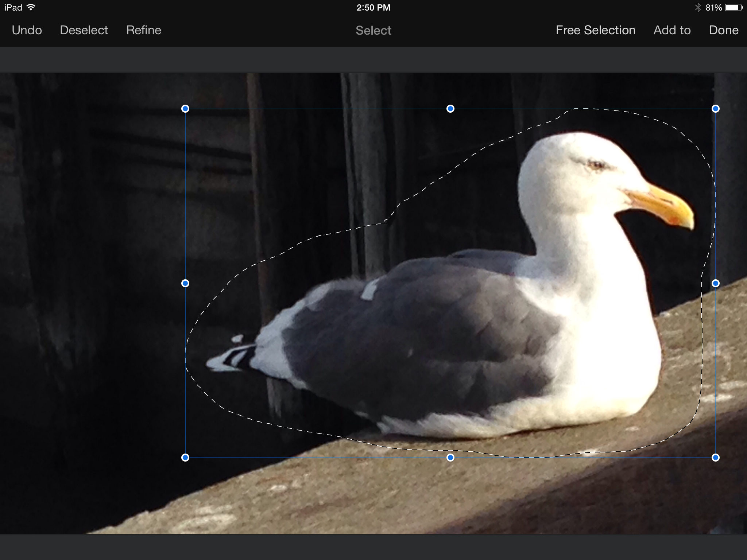The image size is (747, 560).
Task: Select the top-center selection handle
Action: (x=450, y=109)
